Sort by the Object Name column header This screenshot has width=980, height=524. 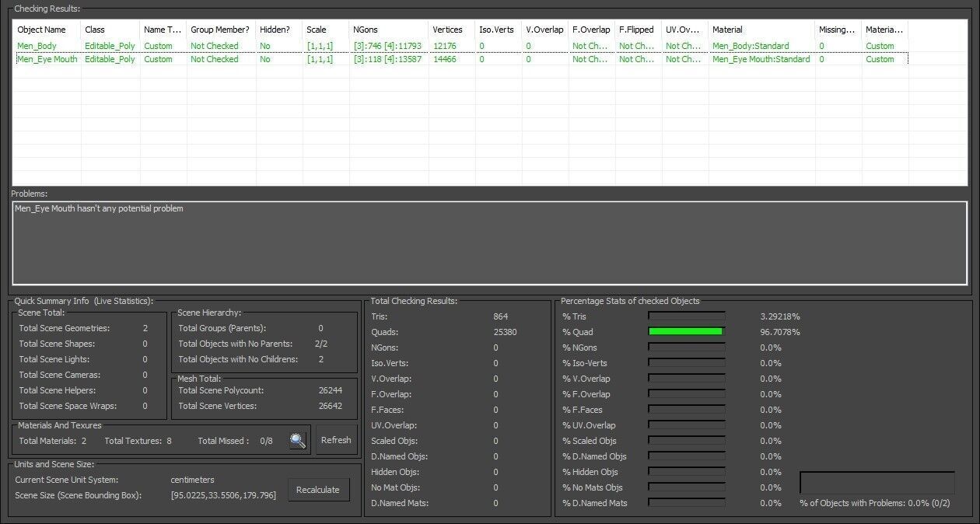[x=47, y=30]
